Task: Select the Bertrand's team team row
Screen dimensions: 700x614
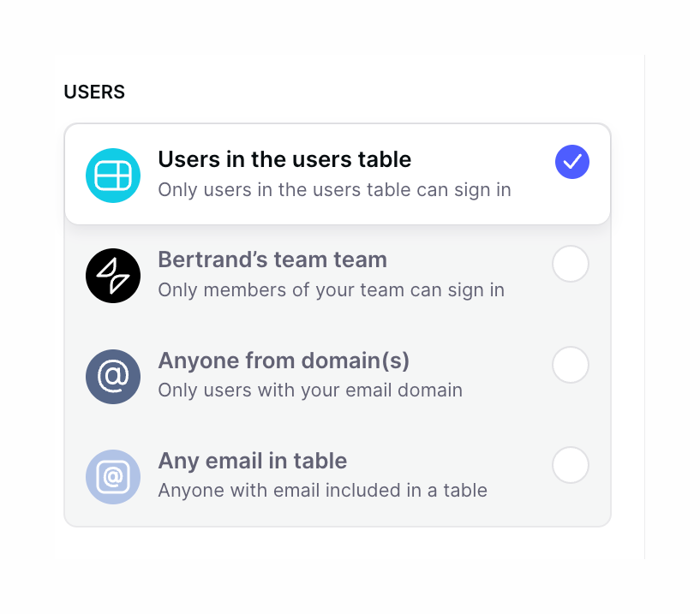Action: [338, 274]
